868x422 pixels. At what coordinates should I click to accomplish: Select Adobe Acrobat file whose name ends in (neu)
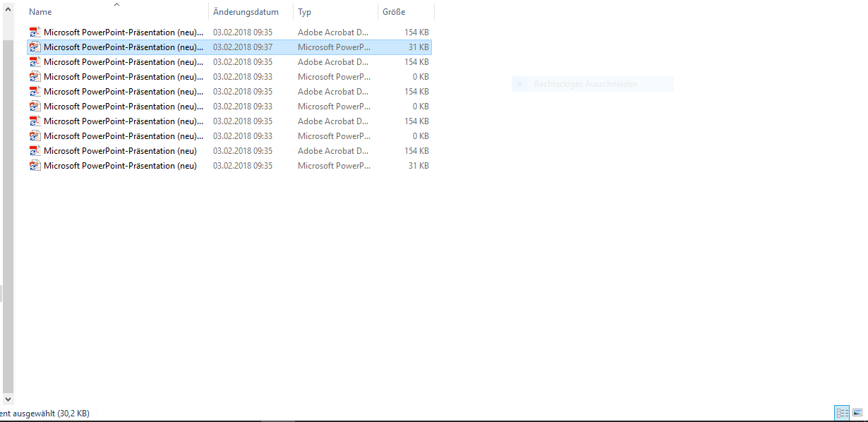[120, 151]
